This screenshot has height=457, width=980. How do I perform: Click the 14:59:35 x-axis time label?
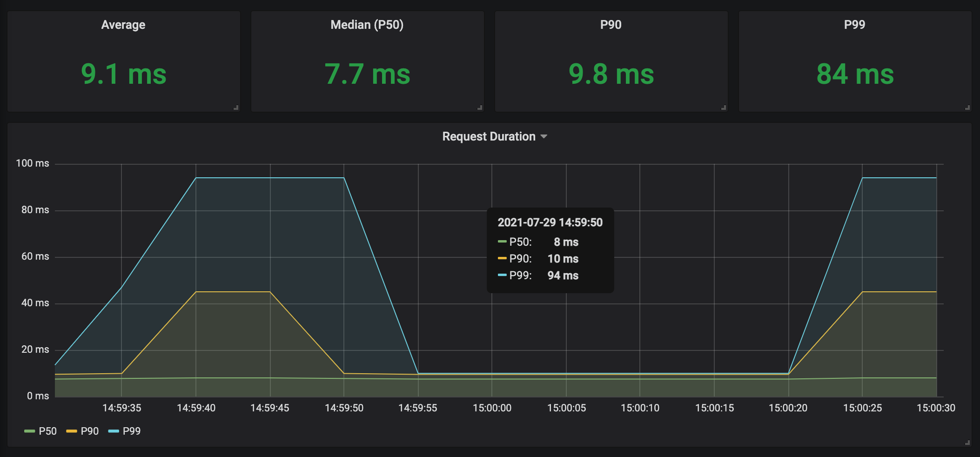pos(122,408)
